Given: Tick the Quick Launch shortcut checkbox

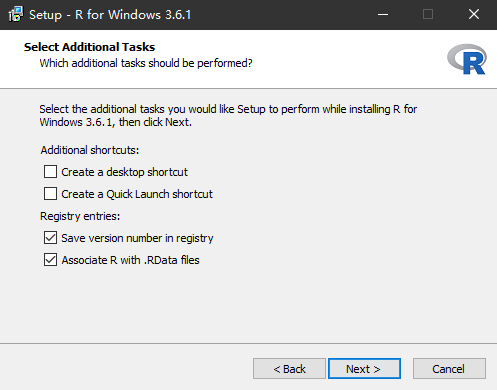Looking at the screenshot, I should pyautogui.click(x=50, y=194).
